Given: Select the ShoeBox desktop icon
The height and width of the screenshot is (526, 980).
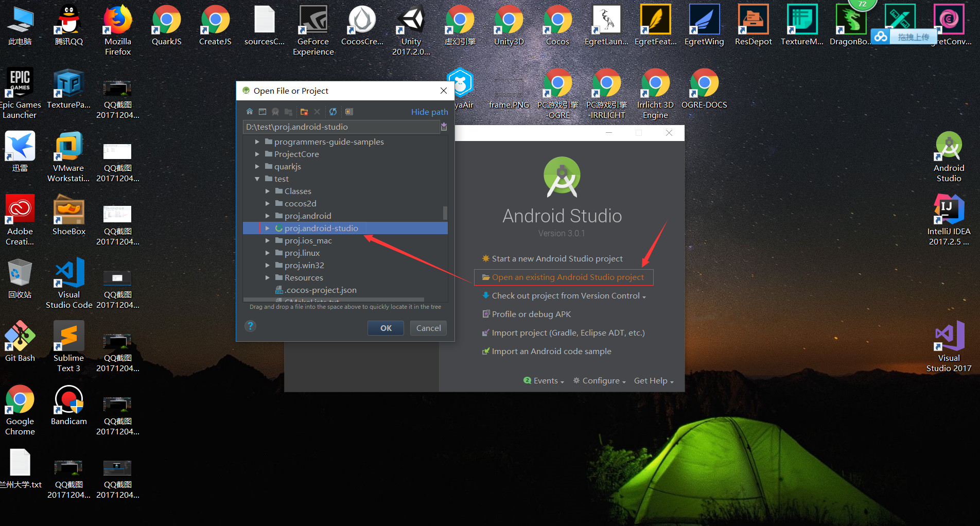Looking at the screenshot, I should 69,215.
